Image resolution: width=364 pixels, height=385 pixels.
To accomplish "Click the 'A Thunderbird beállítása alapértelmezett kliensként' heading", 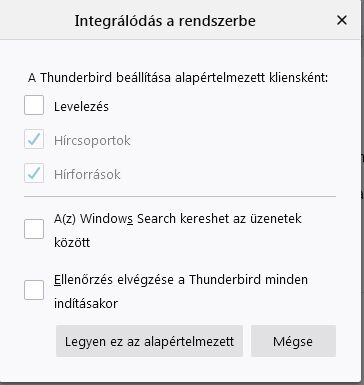I will coord(178,78).
